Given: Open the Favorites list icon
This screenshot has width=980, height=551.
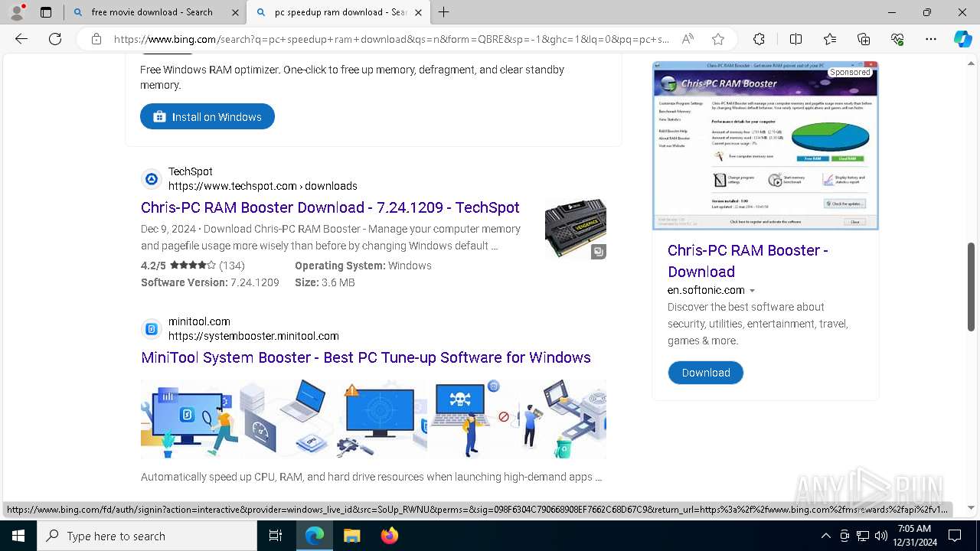Looking at the screenshot, I should point(830,39).
